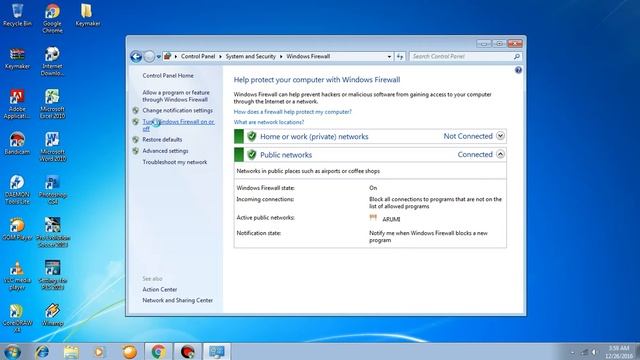Click System and Security in the breadcrumb
Screen dimensions: 640x360
[x=251, y=56]
